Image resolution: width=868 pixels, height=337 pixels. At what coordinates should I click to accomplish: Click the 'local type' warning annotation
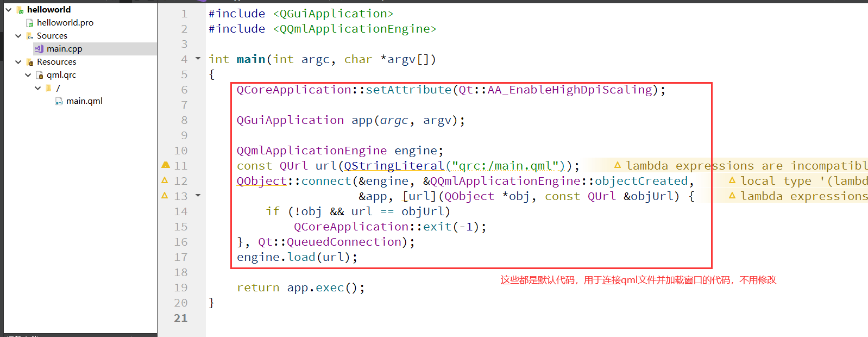click(x=797, y=181)
